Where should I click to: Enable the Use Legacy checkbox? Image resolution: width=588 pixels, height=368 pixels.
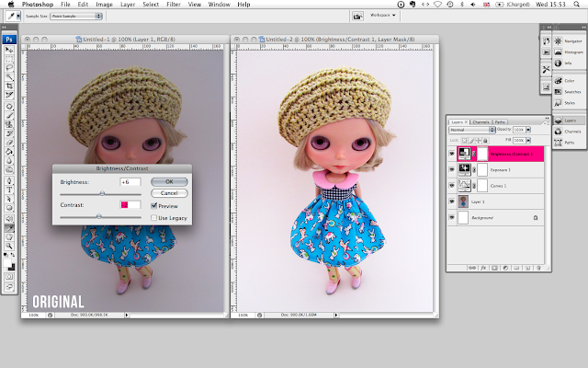[x=153, y=217]
